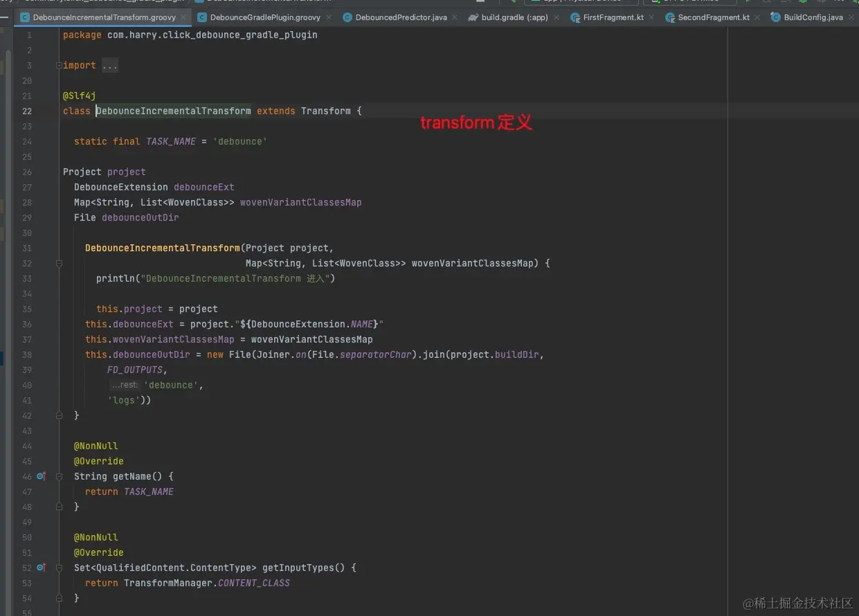
Task: Click the Kotlin file icon on SecondFragment.kt tab
Action: (x=670, y=17)
